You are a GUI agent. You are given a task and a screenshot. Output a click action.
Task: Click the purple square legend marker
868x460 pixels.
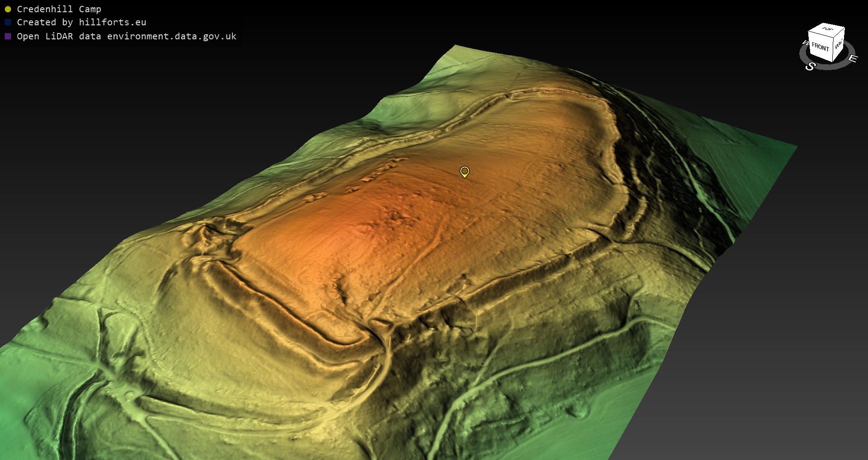coord(8,36)
